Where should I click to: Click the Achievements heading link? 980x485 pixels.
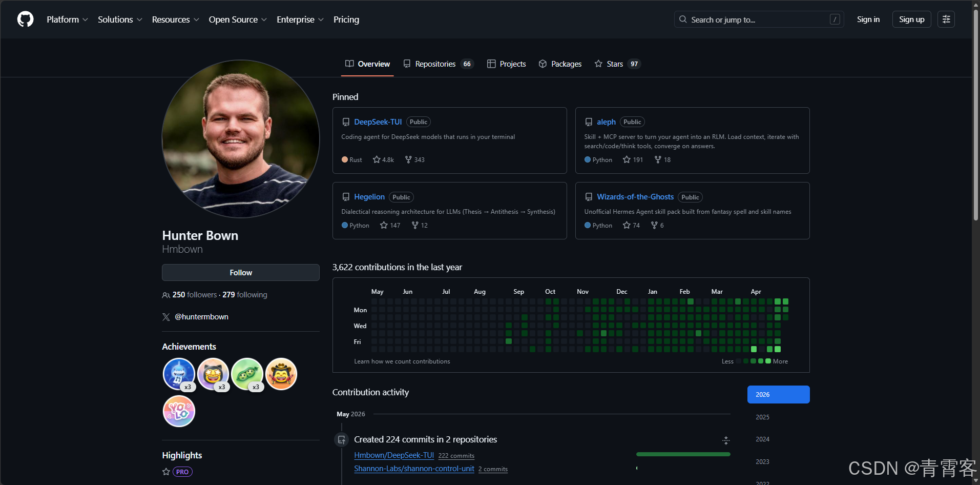pyautogui.click(x=189, y=347)
